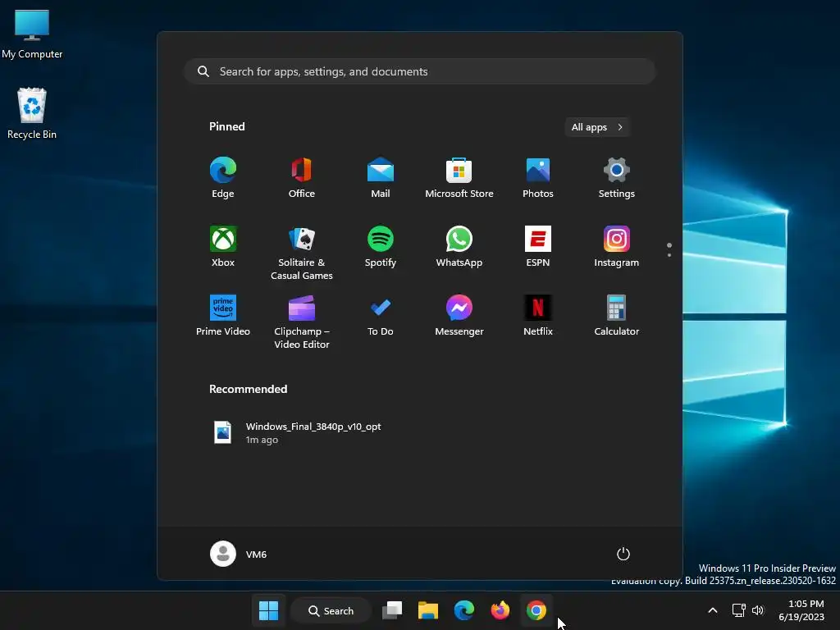840x630 pixels.
Task: Launch Chrome from the taskbar
Action: click(x=536, y=610)
